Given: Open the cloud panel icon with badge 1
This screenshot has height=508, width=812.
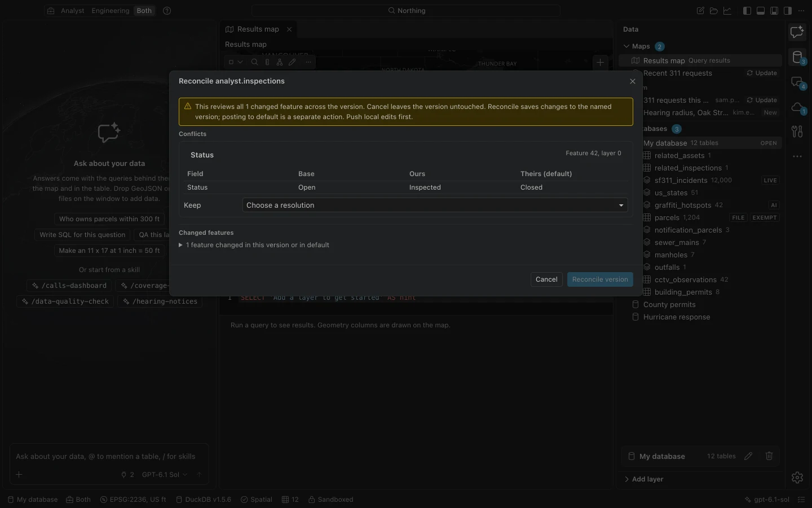Looking at the screenshot, I should [x=797, y=107].
